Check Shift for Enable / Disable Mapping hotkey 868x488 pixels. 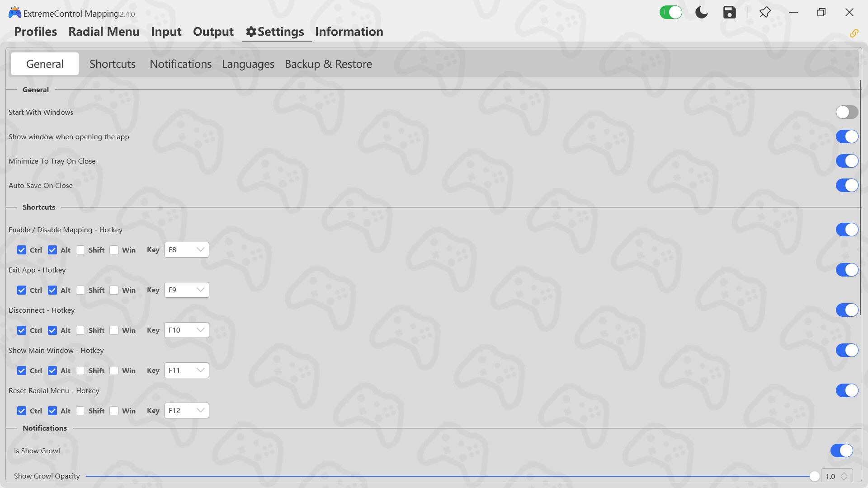[x=80, y=250]
